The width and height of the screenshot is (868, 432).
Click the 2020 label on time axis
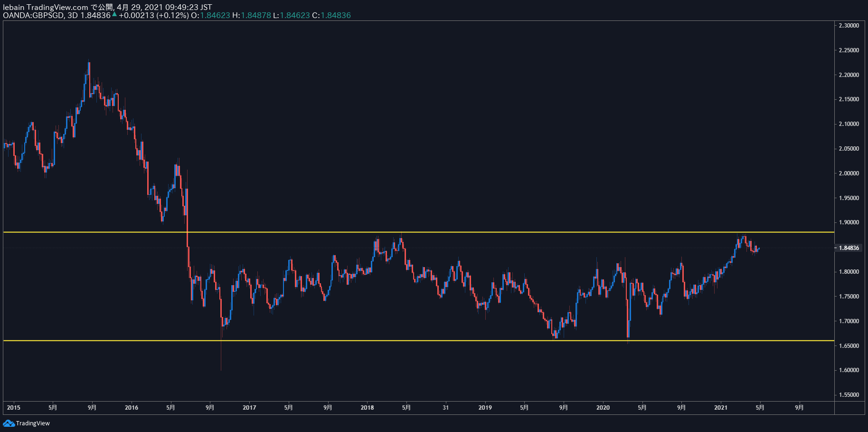click(603, 408)
